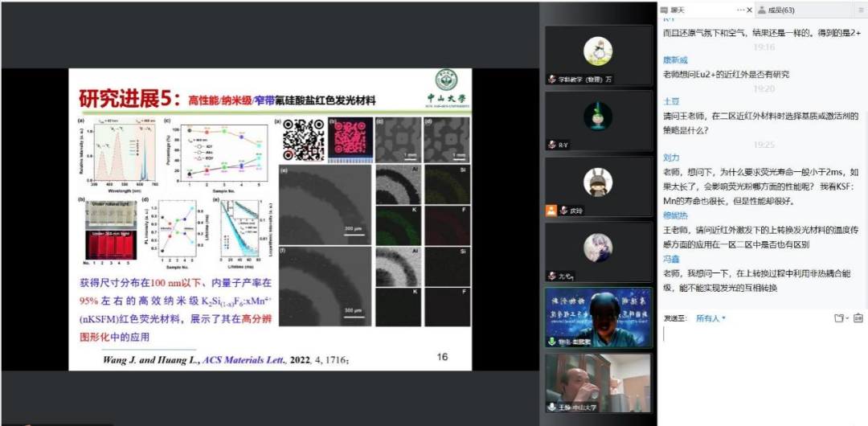Click the save chat icon in the input toolbar
This screenshot has width=868, height=426.
(858, 318)
